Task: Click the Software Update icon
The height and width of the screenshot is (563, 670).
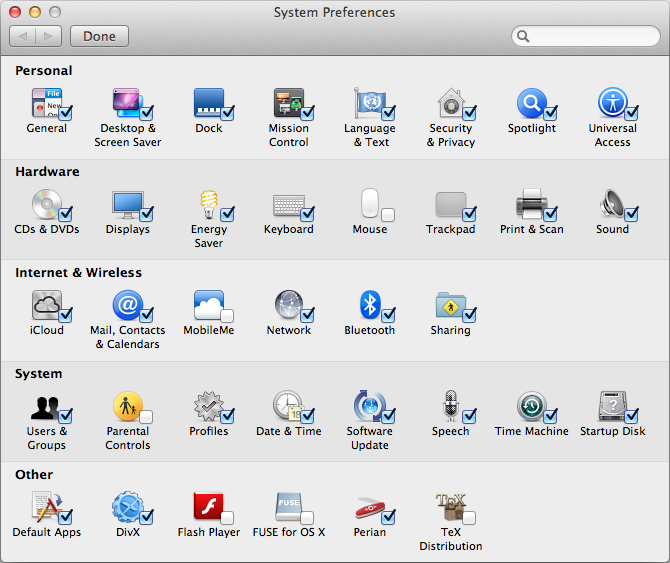Action: [370, 406]
